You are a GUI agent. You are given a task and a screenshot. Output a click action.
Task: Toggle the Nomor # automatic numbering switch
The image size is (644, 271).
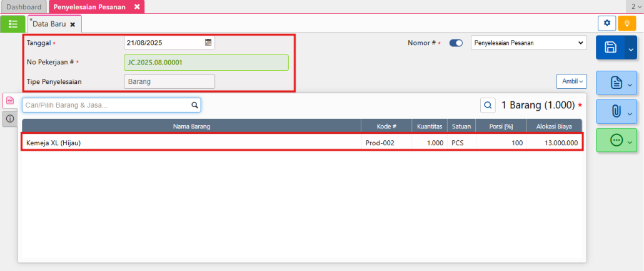pyautogui.click(x=456, y=43)
